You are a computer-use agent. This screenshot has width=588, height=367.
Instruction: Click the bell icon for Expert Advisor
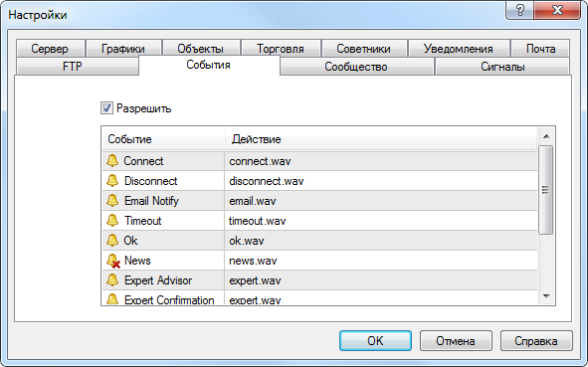[x=112, y=280]
